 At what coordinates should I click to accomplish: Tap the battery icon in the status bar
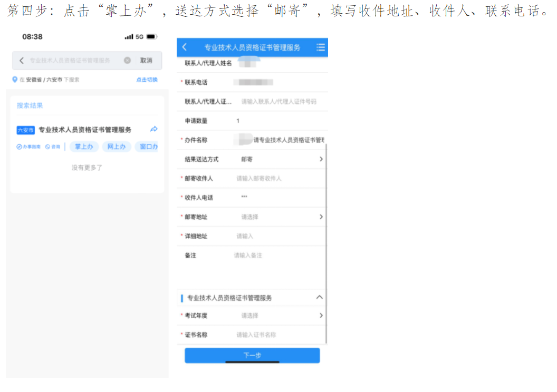(x=152, y=36)
